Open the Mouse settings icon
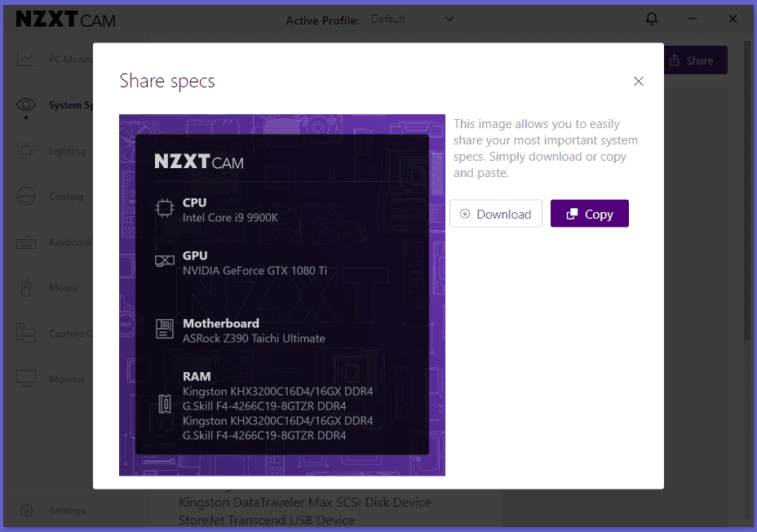Viewport: 757px width, 532px height. [x=26, y=288]
